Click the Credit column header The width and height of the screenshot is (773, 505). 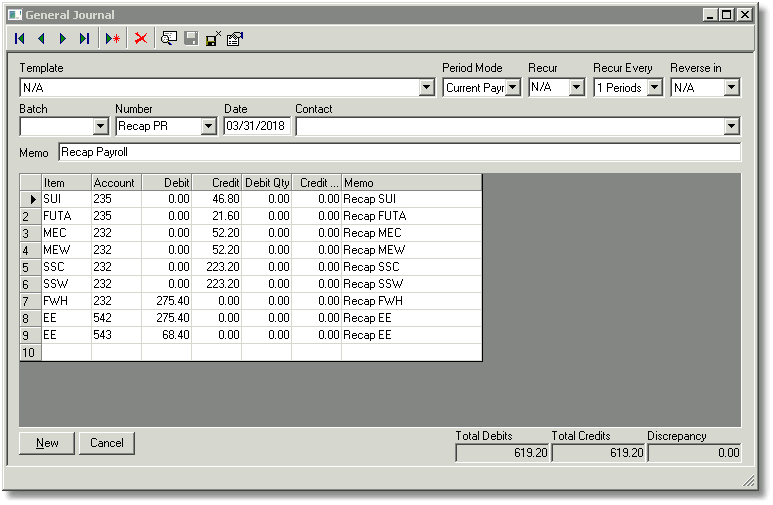[216, 182]
